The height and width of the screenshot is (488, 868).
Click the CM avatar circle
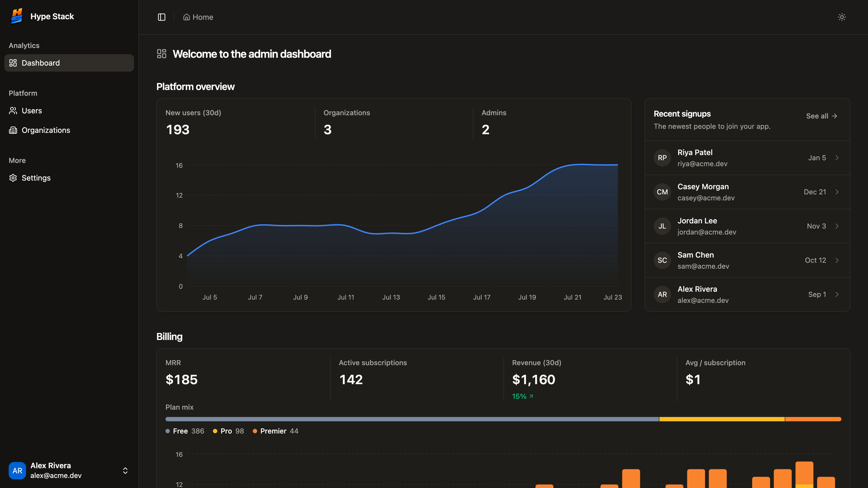point(662,192)
